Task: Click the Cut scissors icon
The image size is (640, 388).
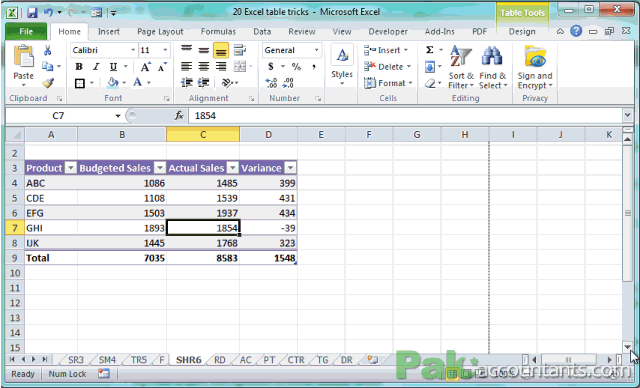Action: pyautogui.click(x=48, y=50)
